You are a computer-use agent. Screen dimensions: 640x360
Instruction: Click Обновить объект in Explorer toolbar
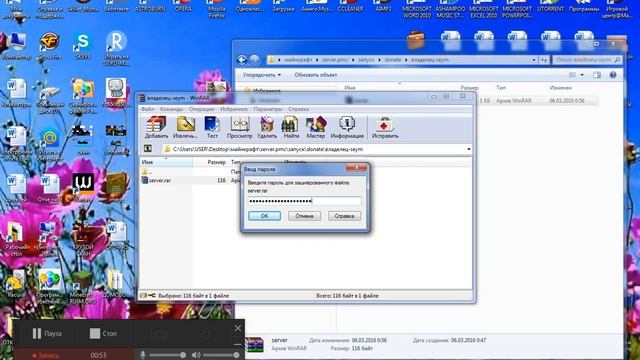(x=316, y=75)
